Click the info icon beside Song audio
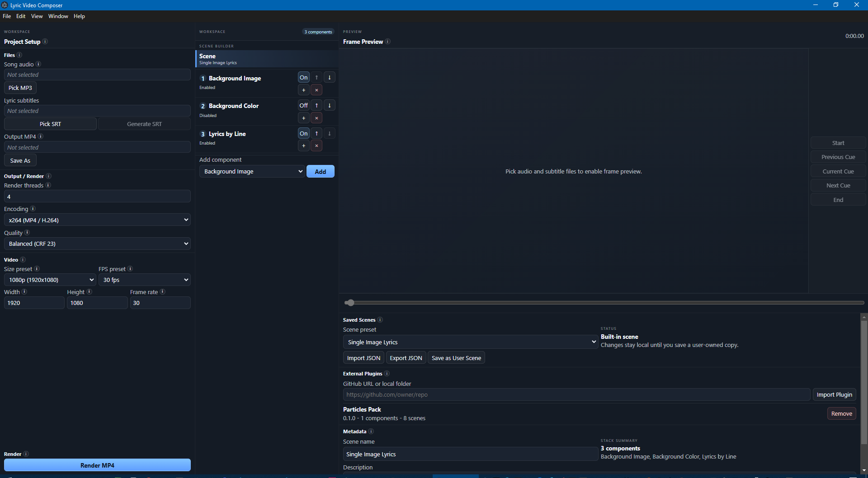The image size is (868, 478). click(x=39, y=64)
